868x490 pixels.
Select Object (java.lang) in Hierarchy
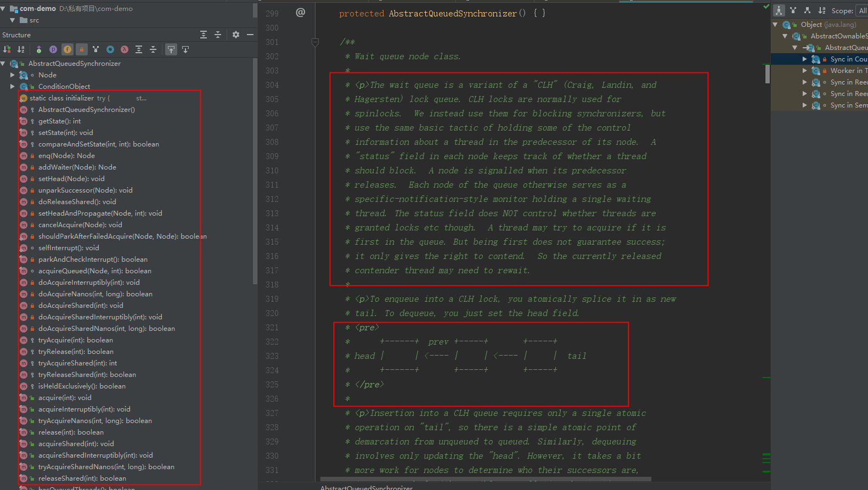click(x=820, y=25)
